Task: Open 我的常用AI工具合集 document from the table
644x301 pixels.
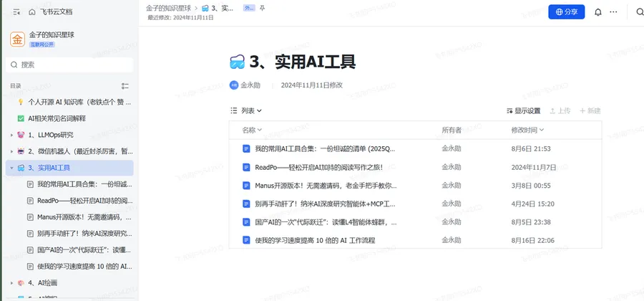Action: point(326,148)
